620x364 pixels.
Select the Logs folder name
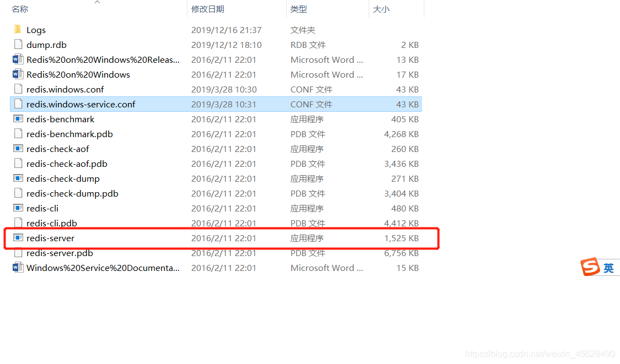[36, 30]
